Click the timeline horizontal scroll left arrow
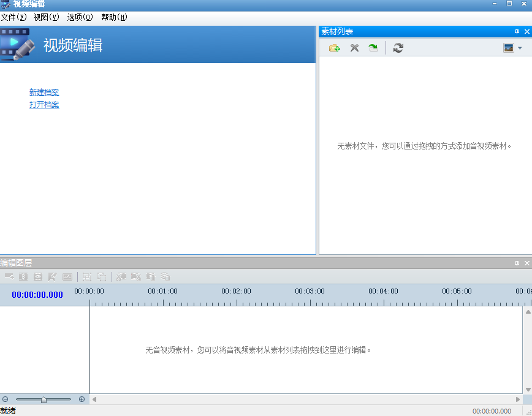 (x=94, y=399)
